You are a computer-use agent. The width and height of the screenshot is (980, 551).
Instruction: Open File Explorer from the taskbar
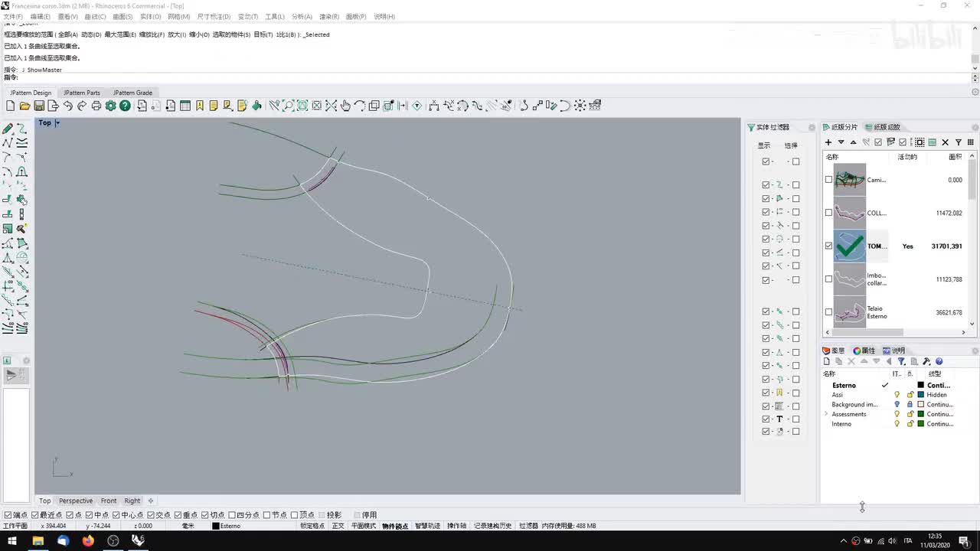click(38, 540)
